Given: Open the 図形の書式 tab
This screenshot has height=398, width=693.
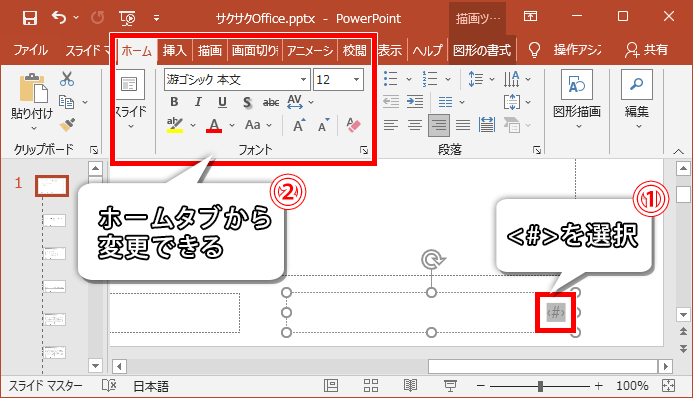Looking at the screenshot, I should pos(482,50).
